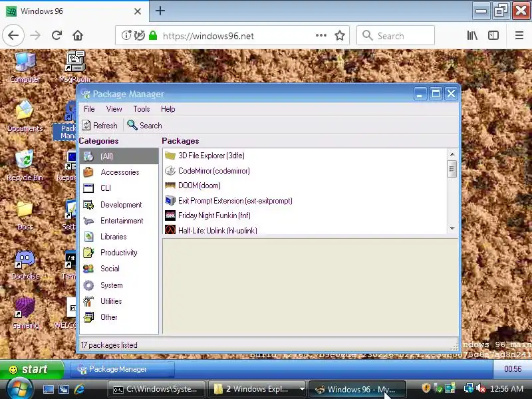Select the (All) category
The width and height of the screenshot is (532, 399).
(x=119, y=156)
